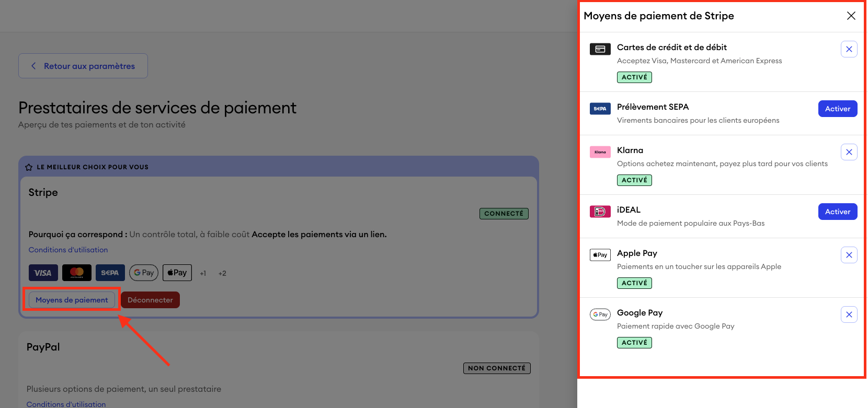Click the iDEAL logo icon
This screenshot has width=868, height=408.
600,212
